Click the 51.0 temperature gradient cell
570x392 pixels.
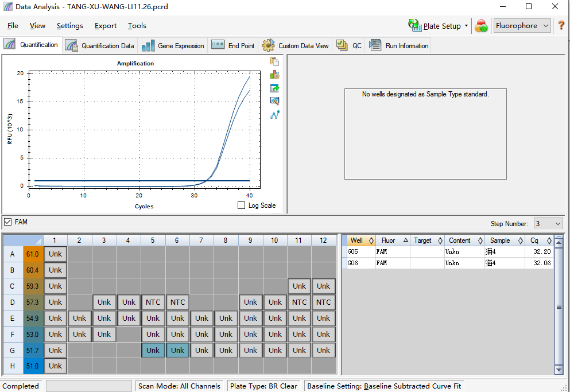[x=33, y=366]
